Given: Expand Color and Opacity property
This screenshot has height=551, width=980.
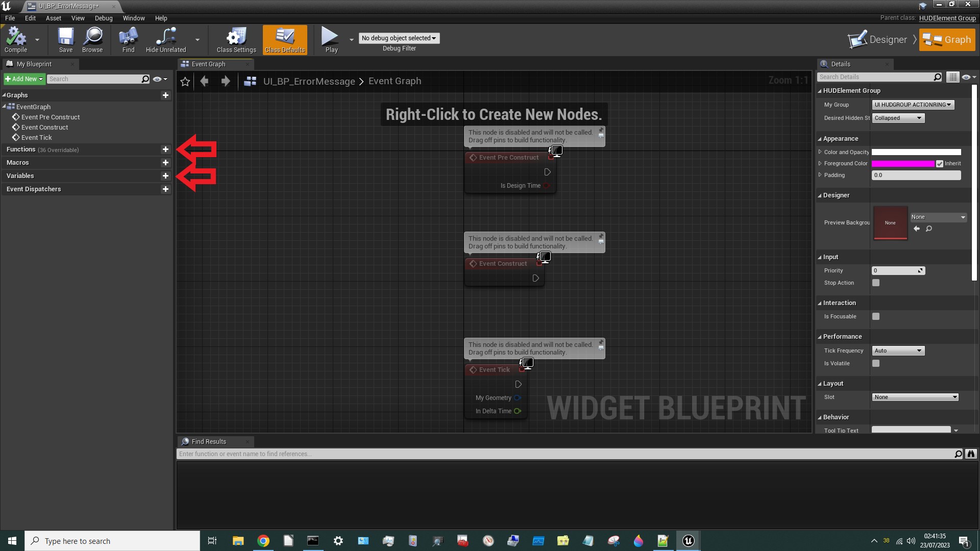Looking at the screenshot, I should 820,152.
